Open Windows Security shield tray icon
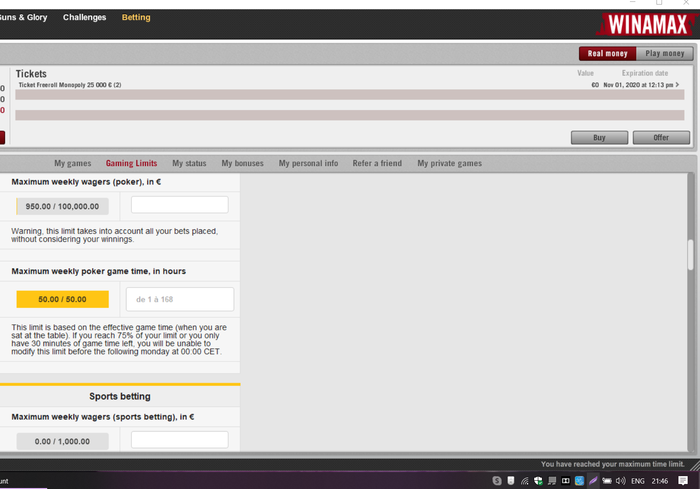The height and width of the screenshot is (489, 700). (x=538, y=481)
